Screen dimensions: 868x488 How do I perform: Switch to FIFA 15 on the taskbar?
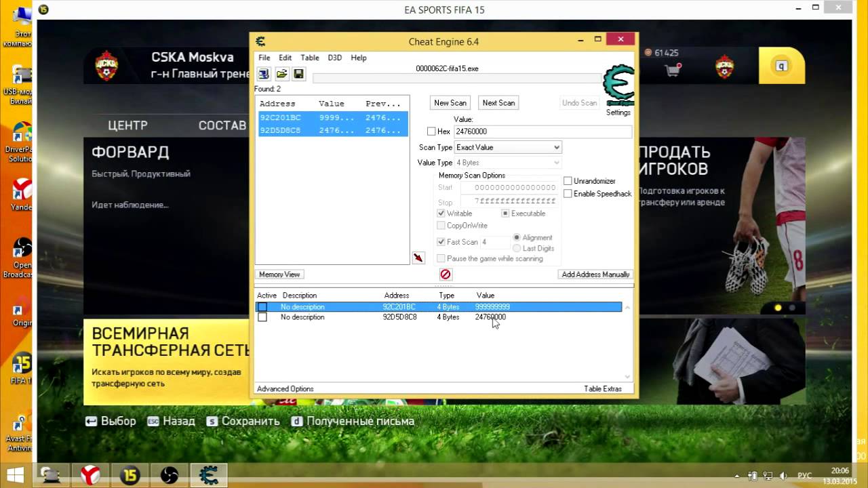pyautogui.click(x=130, y=475)
